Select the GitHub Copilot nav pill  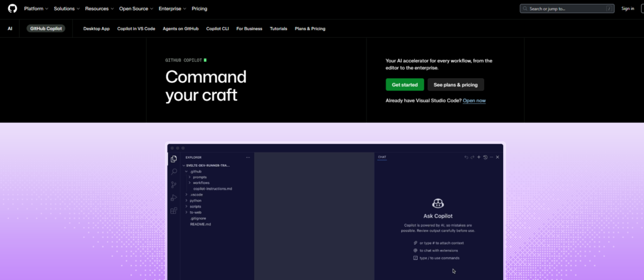point(46,29)
